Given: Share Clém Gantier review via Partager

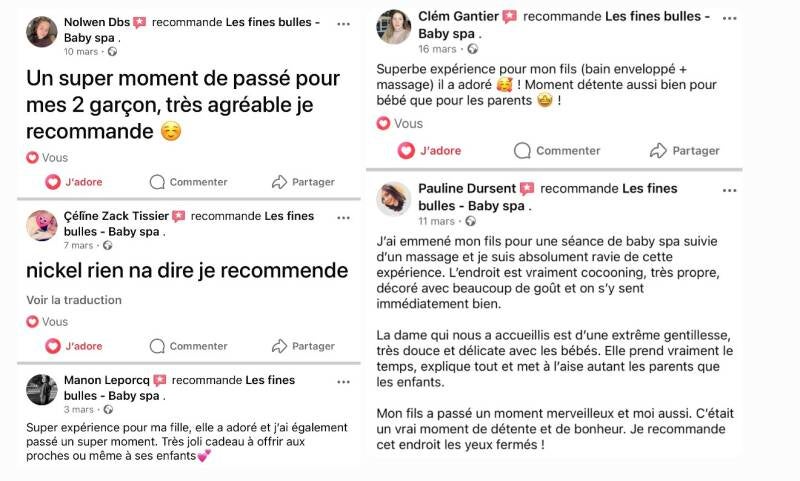Looking at the screenshot, I should (x=658, y=150).
